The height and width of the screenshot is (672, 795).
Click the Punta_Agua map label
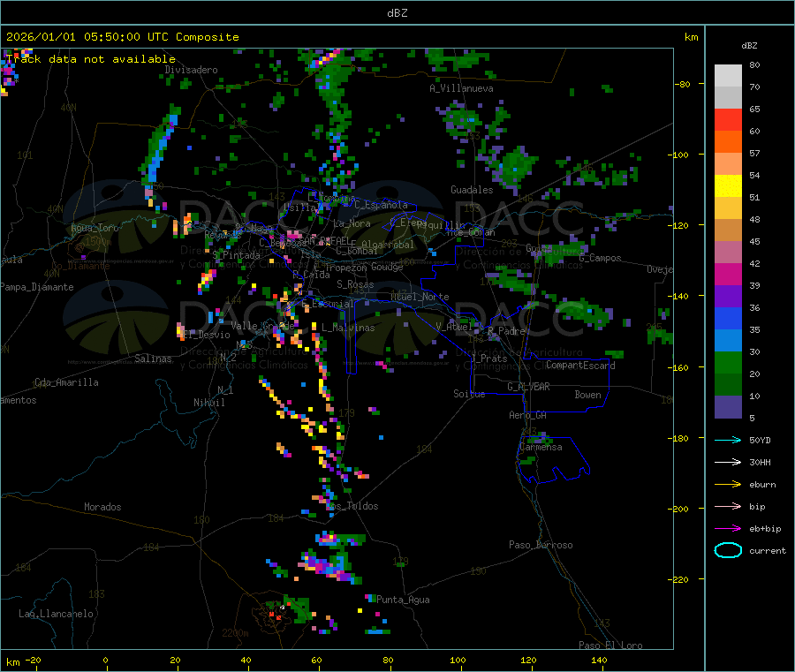coord(403,600)
